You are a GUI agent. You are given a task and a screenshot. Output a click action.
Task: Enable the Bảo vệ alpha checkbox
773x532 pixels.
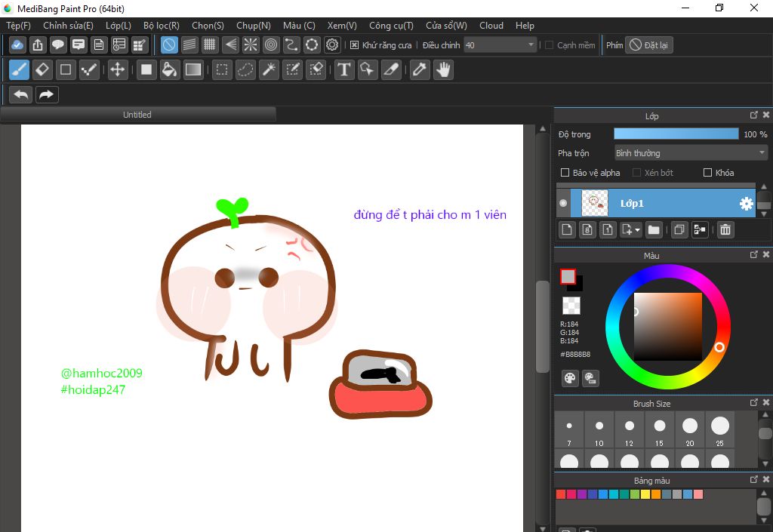pyautogui.click(x=565, y=172)
